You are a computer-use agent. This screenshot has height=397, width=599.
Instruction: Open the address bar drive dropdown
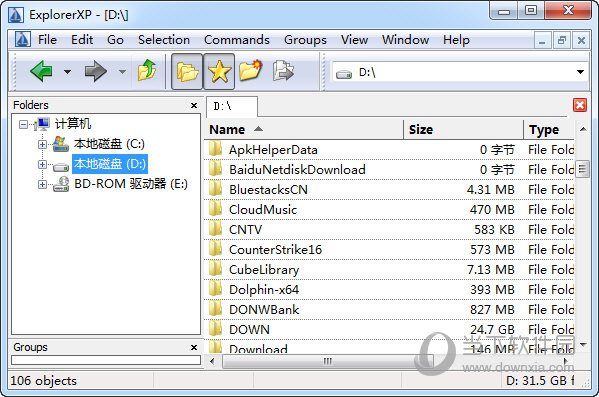(580, 72)
